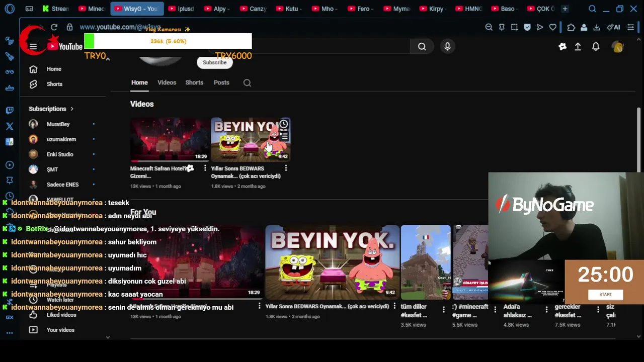Start the 25:00 timer

pyautogui.click(x=605, y=295)
